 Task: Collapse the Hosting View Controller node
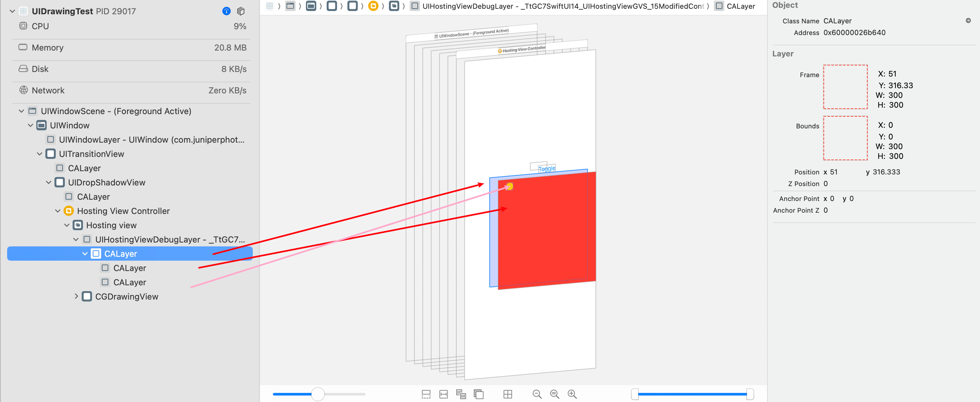click(58, 210)
